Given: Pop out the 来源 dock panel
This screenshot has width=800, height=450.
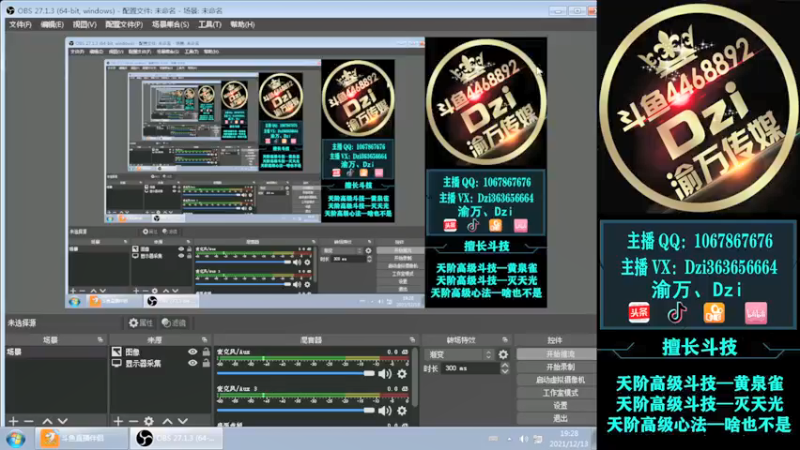Looking at the screenshot, I should 204,340.
